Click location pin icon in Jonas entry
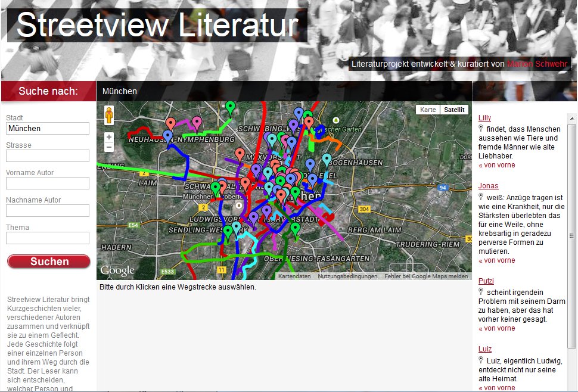The image size is (578, 392). [481, 197]
